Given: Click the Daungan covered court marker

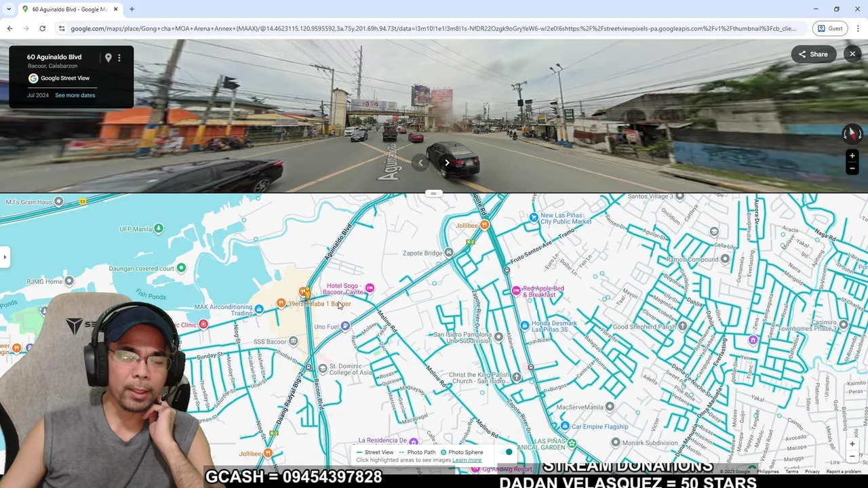Looking at the screenshot, I should tap(181, 268).
